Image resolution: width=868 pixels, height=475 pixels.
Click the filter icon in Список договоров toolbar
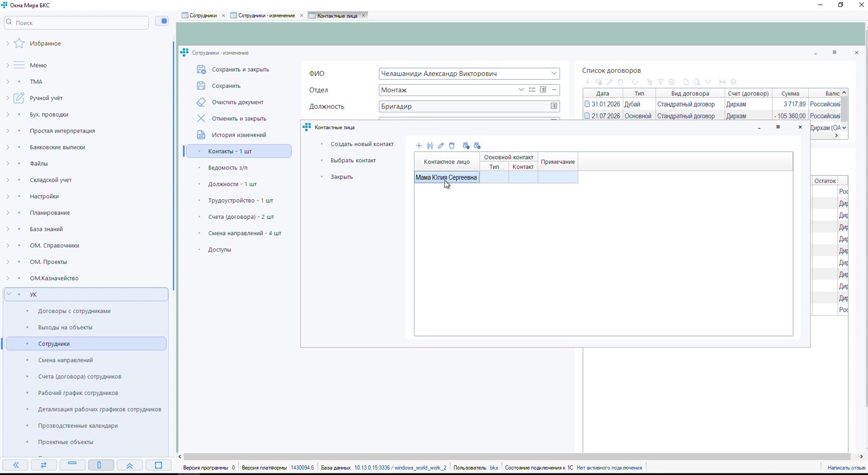click(x=661, y=82)
